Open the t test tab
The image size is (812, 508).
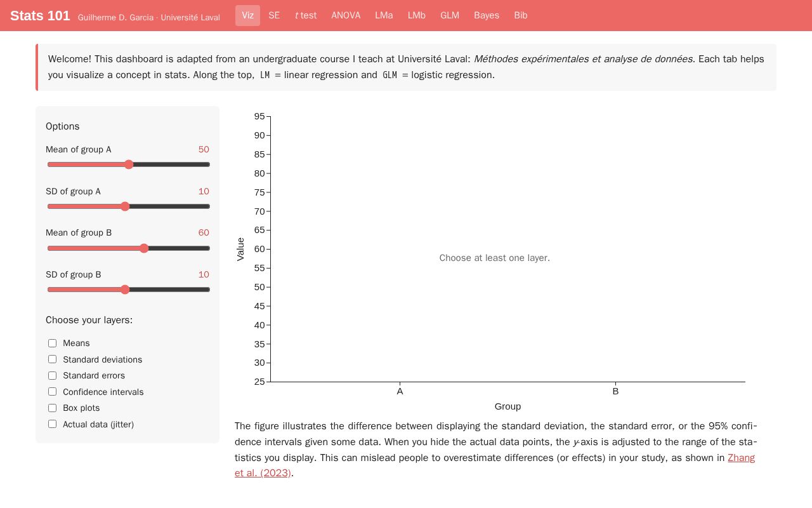(306, 15)
